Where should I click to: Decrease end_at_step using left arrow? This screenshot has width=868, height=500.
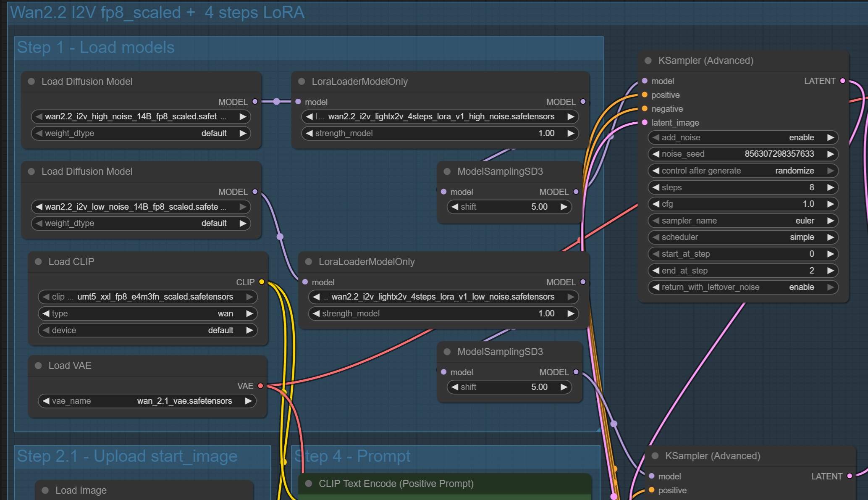click(656, 271)
